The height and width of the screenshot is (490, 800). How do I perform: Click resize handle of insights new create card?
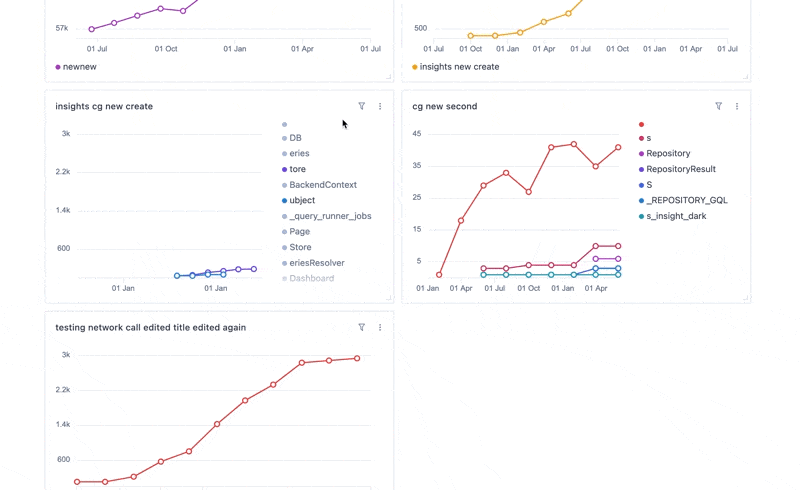pos(745,77)
